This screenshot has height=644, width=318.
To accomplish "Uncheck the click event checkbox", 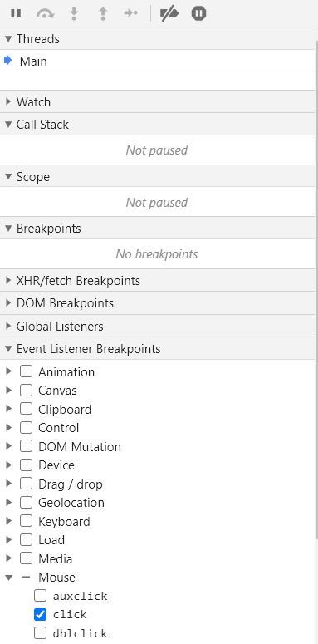I will [x=40, y=614].
